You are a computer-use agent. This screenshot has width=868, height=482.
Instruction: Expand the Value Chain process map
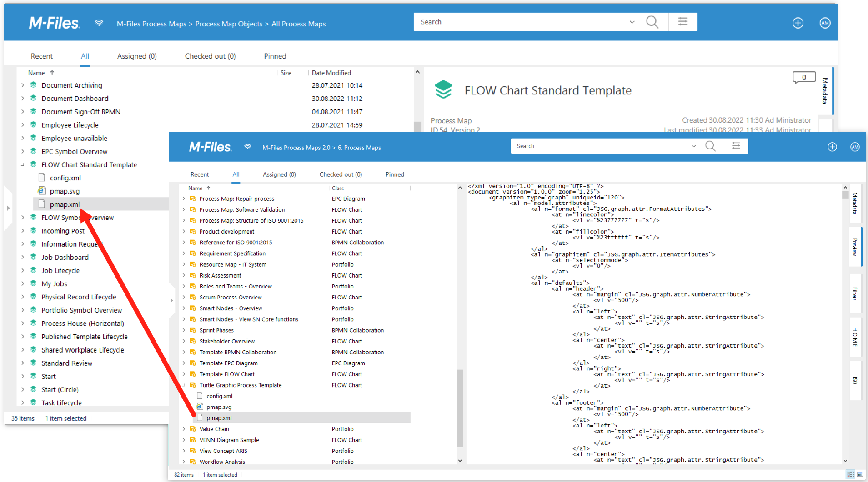(184, 429)
